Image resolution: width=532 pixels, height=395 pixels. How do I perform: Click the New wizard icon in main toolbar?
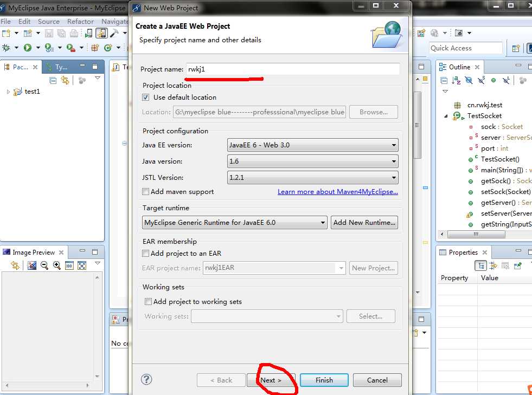tap(6, 33)
